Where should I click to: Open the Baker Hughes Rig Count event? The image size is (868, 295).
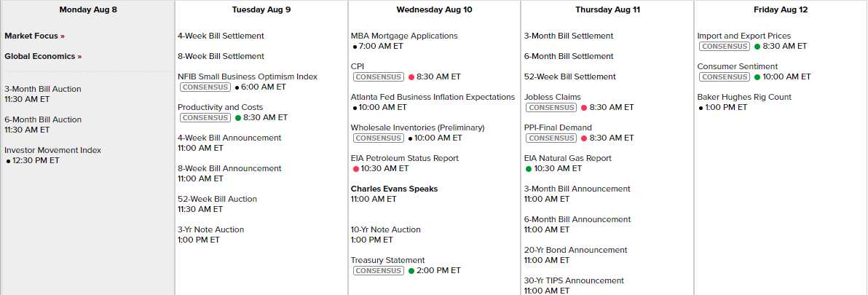[x=744, y=97]
